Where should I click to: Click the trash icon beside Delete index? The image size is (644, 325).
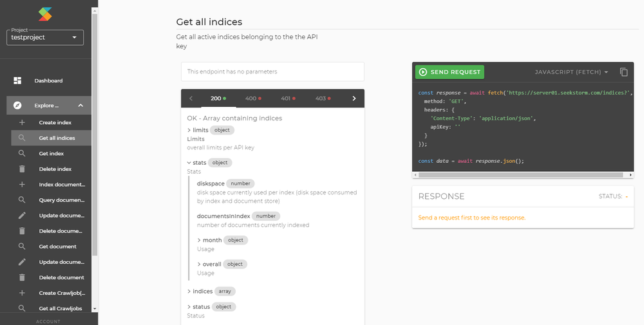pos(22,169)
